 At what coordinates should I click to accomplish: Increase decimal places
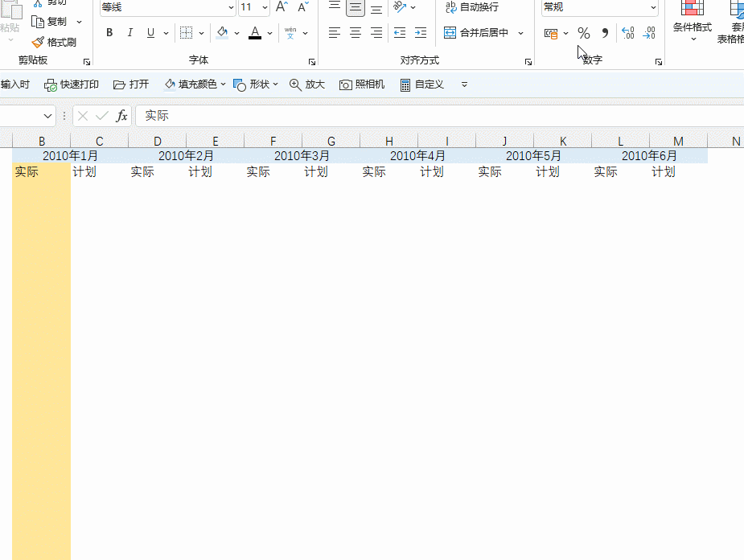pos(627,33)
